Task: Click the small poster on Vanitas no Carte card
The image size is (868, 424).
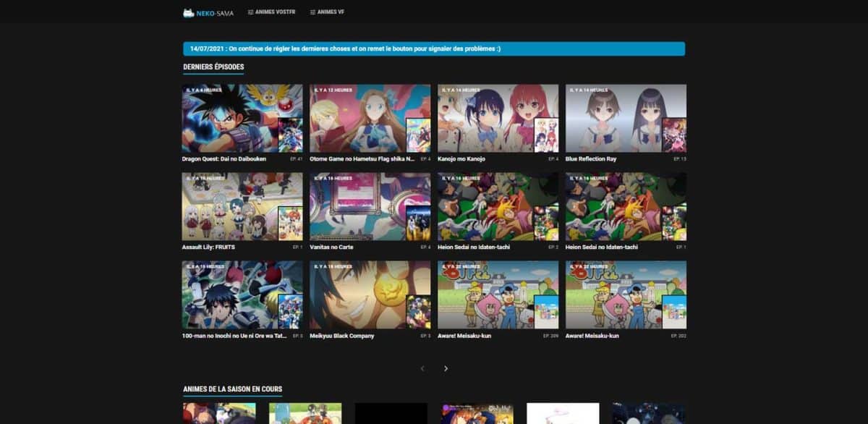Action: (418, 223)
